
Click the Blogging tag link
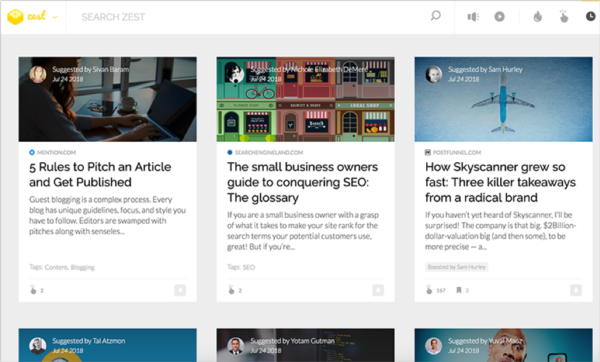pos(82,267)
